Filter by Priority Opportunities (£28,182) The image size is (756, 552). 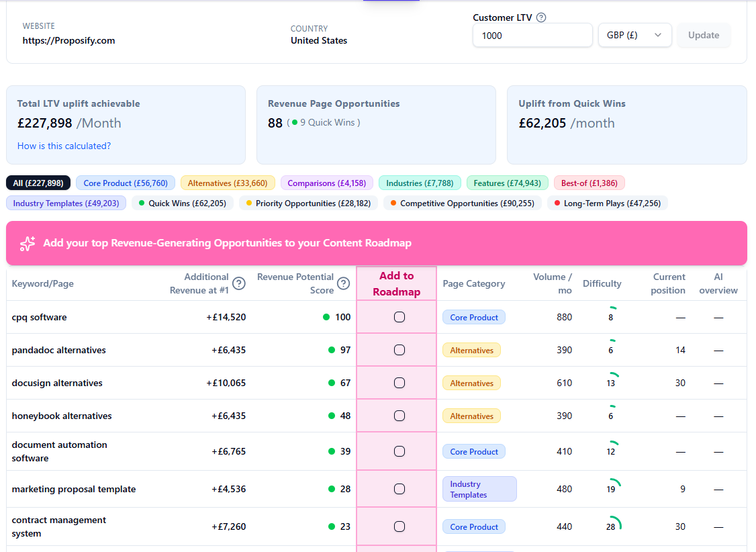coord(308,203)
